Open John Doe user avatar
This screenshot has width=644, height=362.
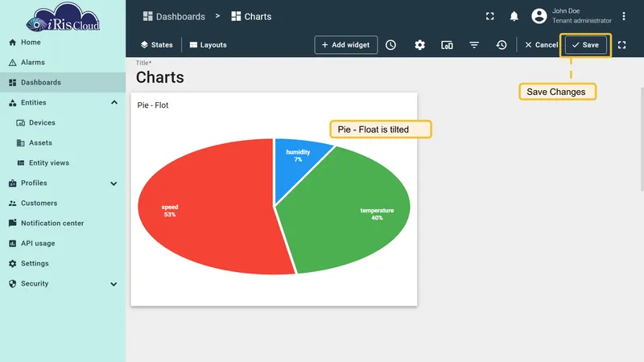[x=539, y=16]
